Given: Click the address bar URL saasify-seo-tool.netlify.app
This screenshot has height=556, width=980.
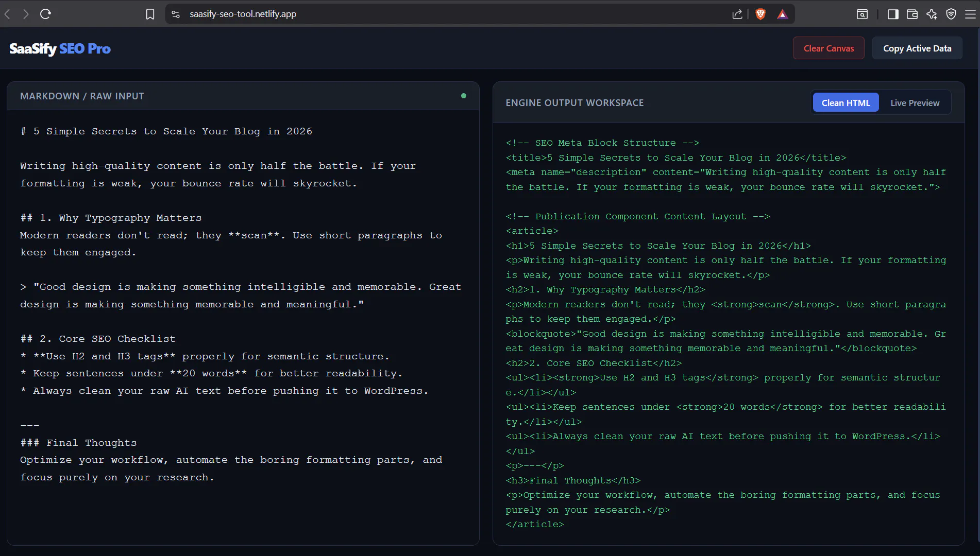Looking at the screenshot, I should click(243, 14).
